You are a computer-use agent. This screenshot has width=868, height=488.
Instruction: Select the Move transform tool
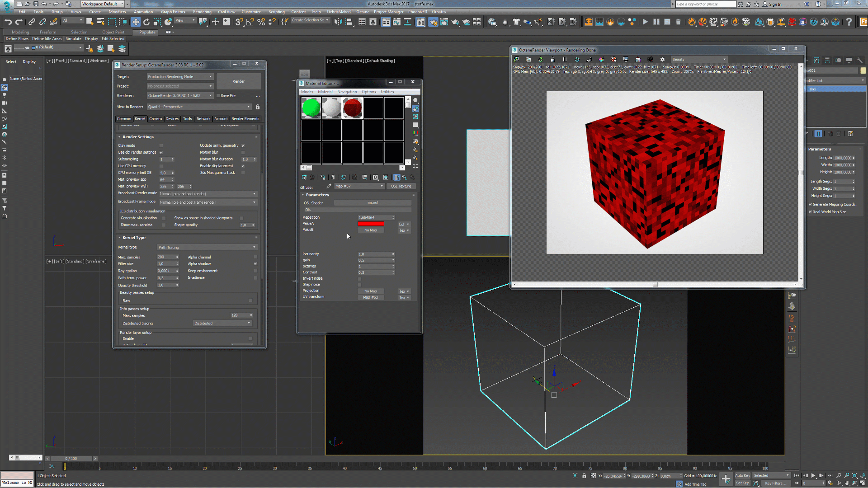point(136,22)
